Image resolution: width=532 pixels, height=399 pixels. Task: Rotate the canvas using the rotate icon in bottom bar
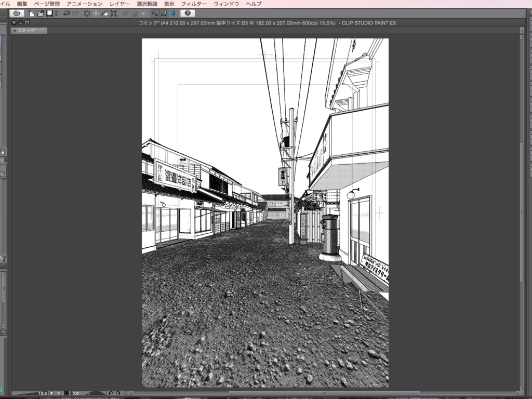click(x=111, y=393)
